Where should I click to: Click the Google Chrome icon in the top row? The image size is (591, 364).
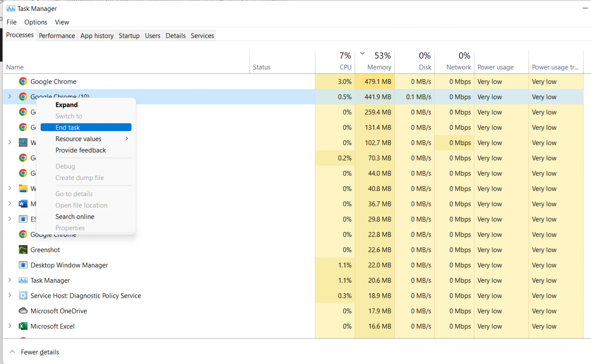pyautogui.click(x=23, y=81)
